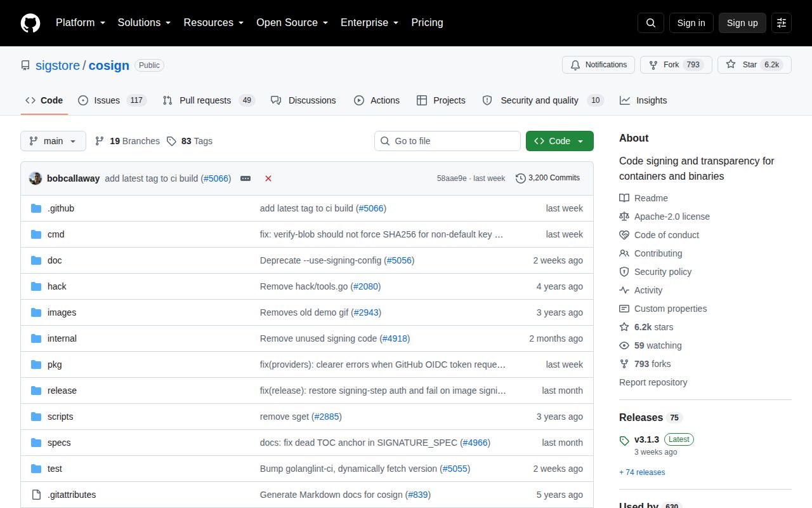The height and width of the screenshot is (508, 812).
Task: Click the Sign up button
Action: tap(742, 23)
